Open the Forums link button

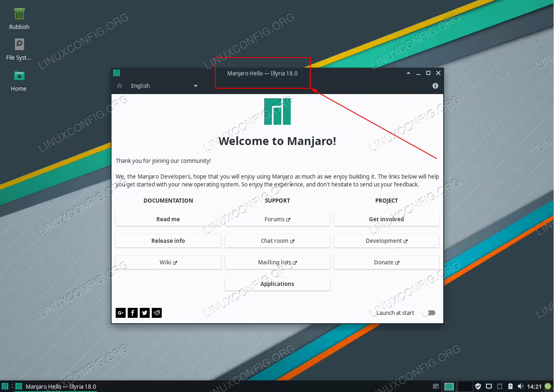(x=277, y=219)
